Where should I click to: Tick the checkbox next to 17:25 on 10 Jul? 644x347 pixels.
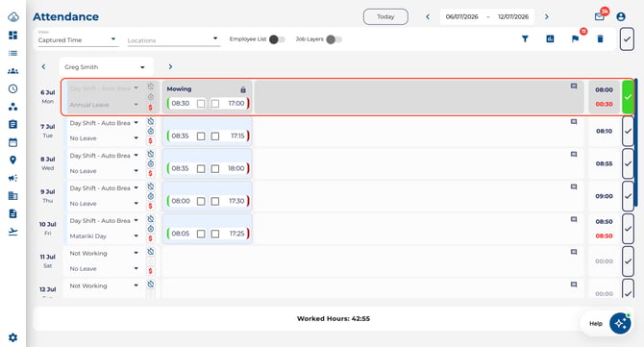pos(215,234)
